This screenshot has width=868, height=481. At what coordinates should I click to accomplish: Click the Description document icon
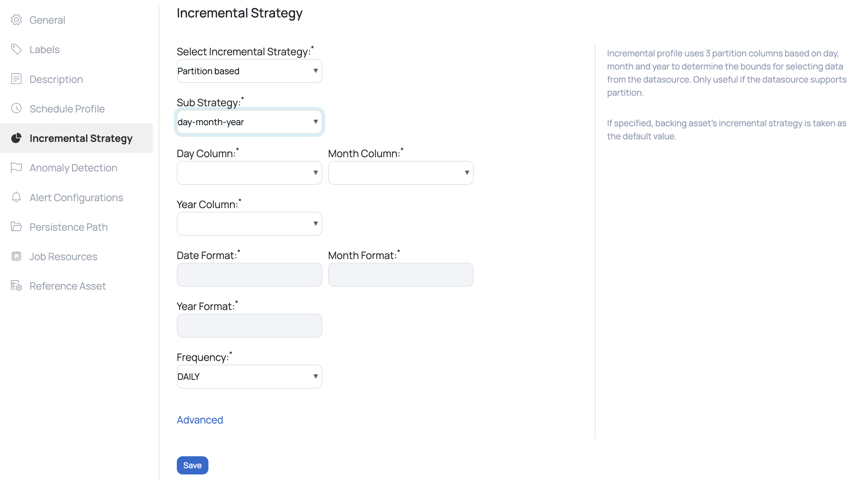point(16,79)
